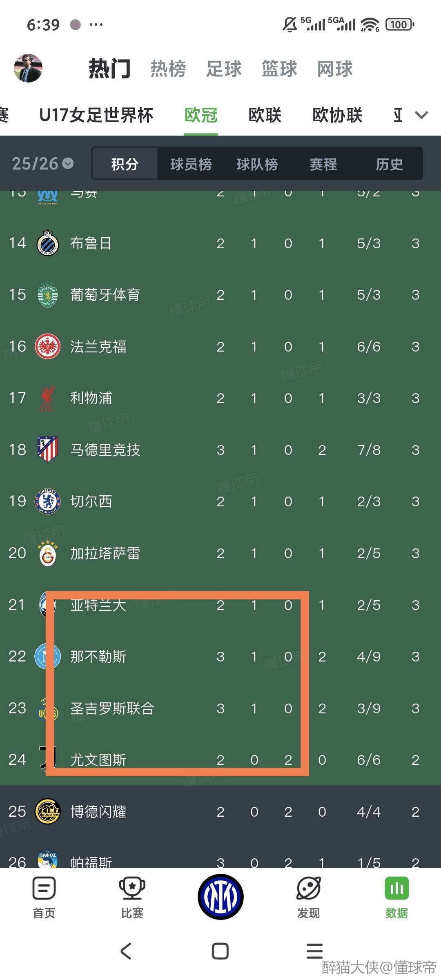Viewport: 441px width, 980px height.
Task: Open the 25/26 season dropdown
Action: 42,164
